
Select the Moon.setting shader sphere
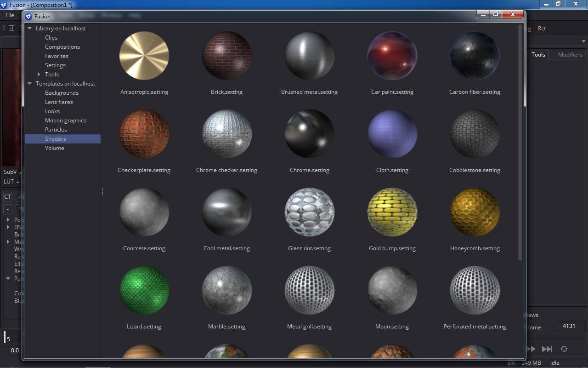pos(392,290)
